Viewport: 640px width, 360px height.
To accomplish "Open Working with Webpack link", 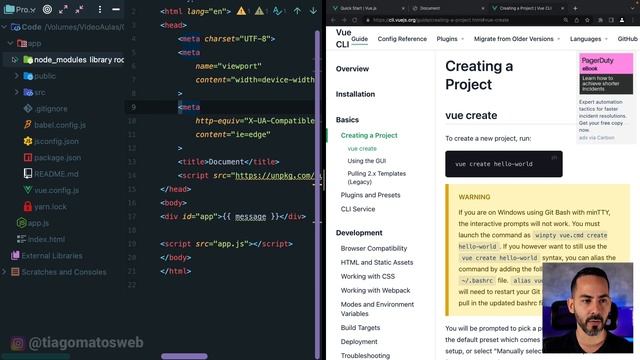I will (x=375, y=290).
